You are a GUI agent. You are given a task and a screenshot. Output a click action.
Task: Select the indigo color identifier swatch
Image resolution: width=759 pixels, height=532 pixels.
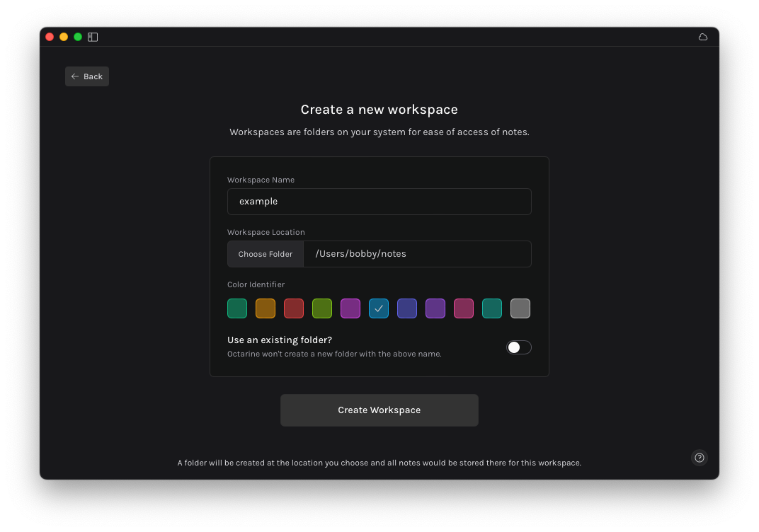coord(407,308)
